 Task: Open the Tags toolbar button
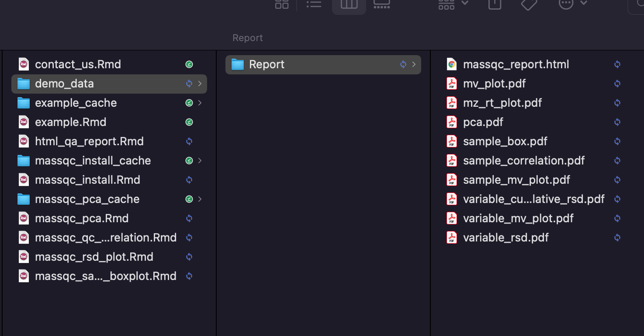tap(529, 4)
